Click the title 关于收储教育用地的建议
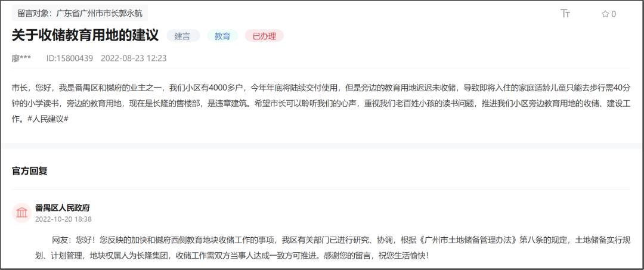The image size is (644, 270). [85, 36]
